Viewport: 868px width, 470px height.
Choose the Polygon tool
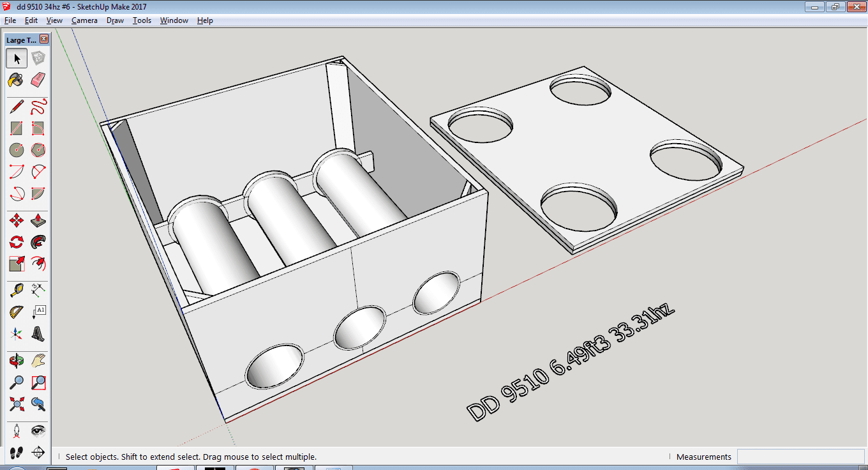pyautogui.click(x=38, y=150)
